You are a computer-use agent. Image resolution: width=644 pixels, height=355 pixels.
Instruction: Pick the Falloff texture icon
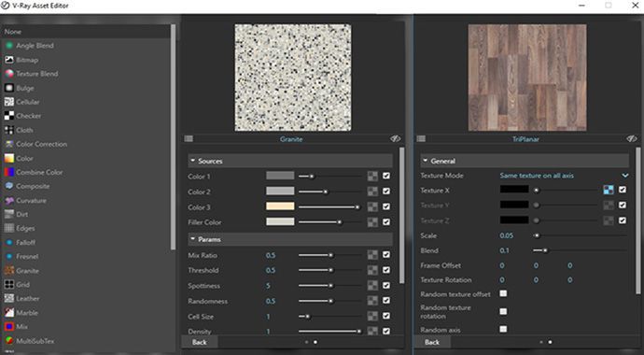[9, 242]
